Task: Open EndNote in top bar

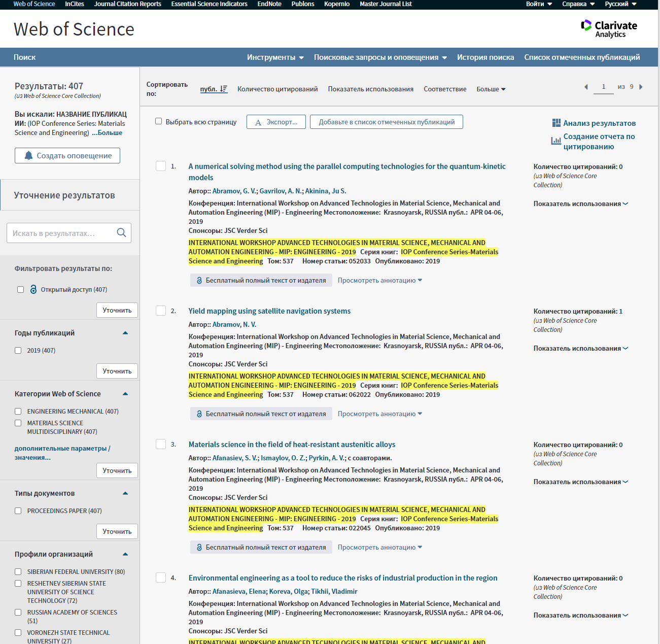Action: pyautogui.click(x=269, y=4)
